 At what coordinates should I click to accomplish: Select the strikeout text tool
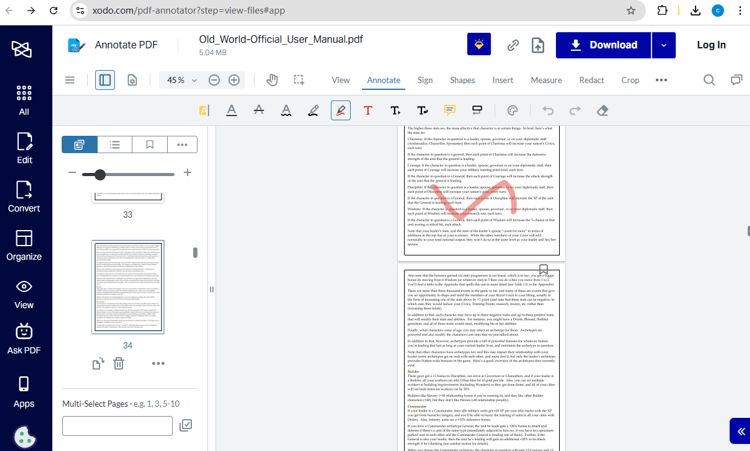(259, 110)
